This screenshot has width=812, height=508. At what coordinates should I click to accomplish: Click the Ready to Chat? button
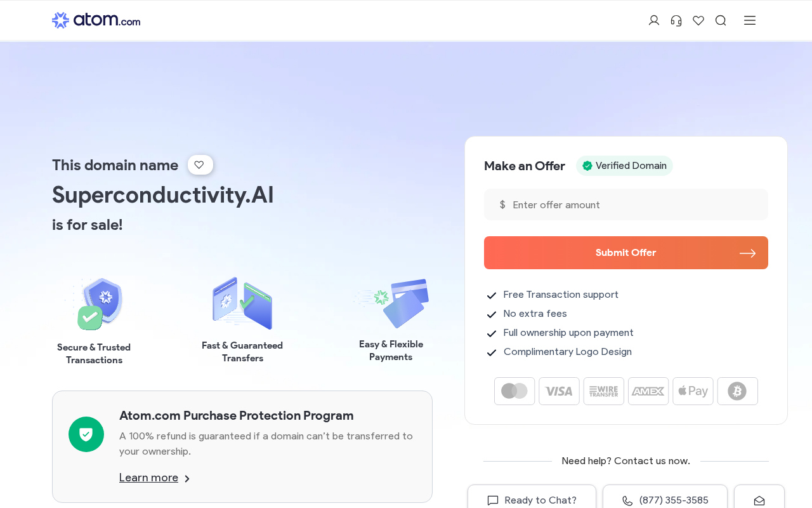tap(532, 500)
